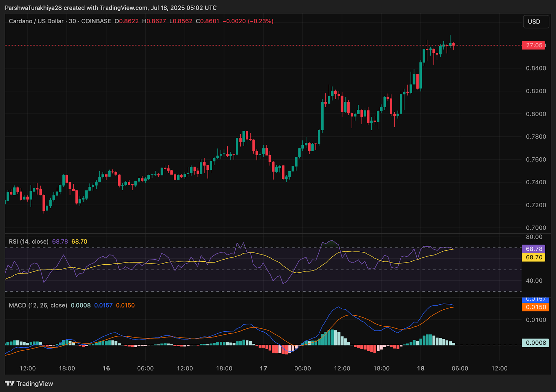556x392 pixels.
Task: Click the RSI (14, close) indicator label
Action: tap(28, 241)
